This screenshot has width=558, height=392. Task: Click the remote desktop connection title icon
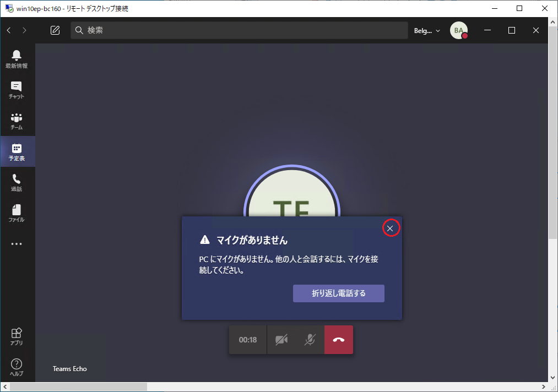click(9, 8)
